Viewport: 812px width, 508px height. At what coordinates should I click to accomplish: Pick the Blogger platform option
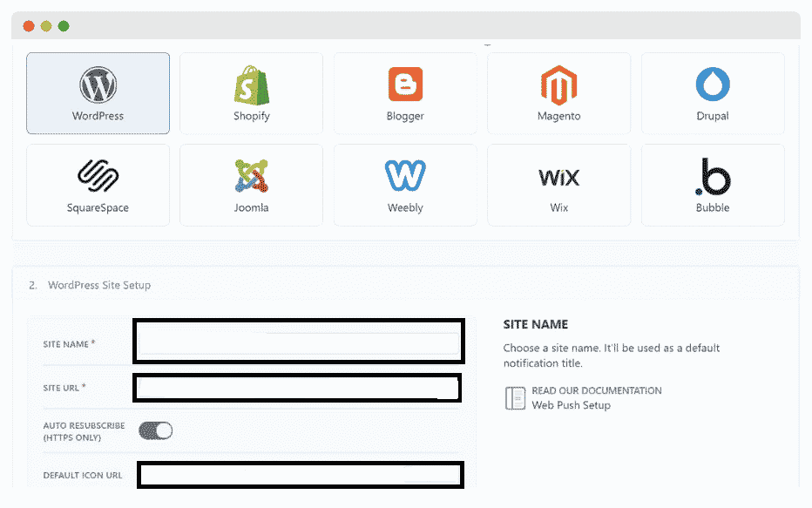[405, 93]
